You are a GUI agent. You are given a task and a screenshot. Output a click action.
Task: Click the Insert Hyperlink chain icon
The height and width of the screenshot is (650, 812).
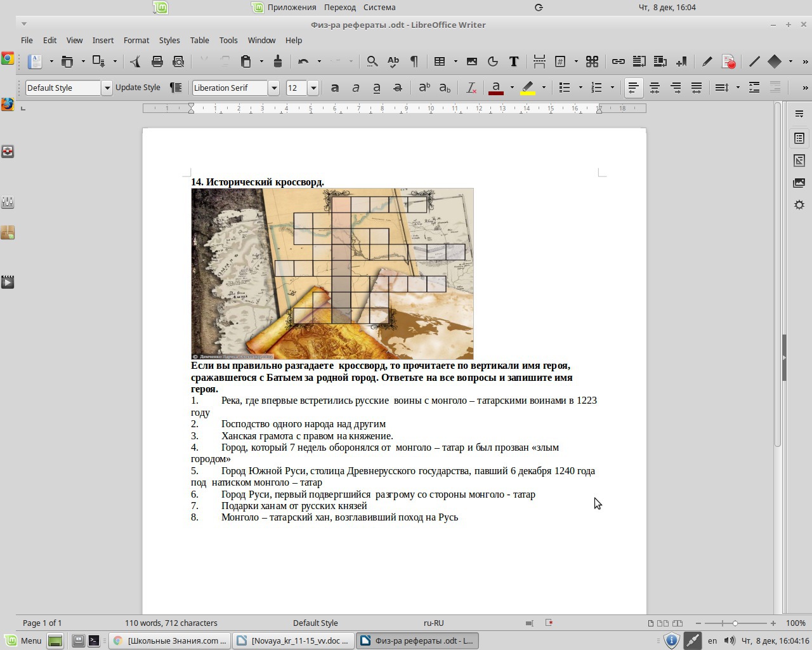click(618, 62)
